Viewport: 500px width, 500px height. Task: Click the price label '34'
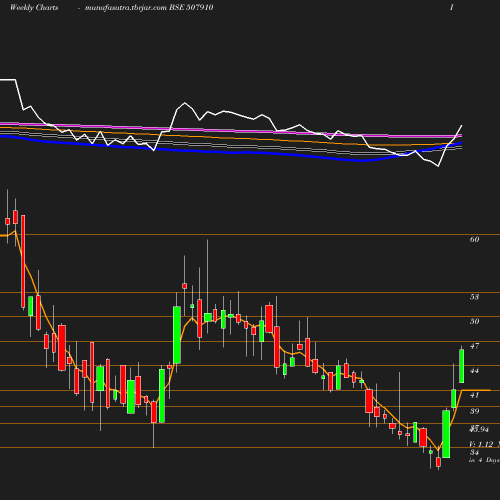click(x=474, y=452)
